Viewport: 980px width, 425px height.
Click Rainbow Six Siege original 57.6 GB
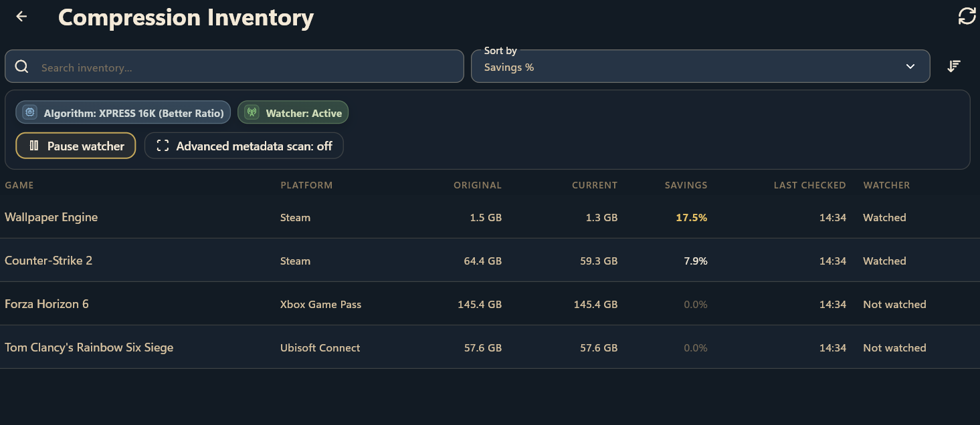(482, 347)
